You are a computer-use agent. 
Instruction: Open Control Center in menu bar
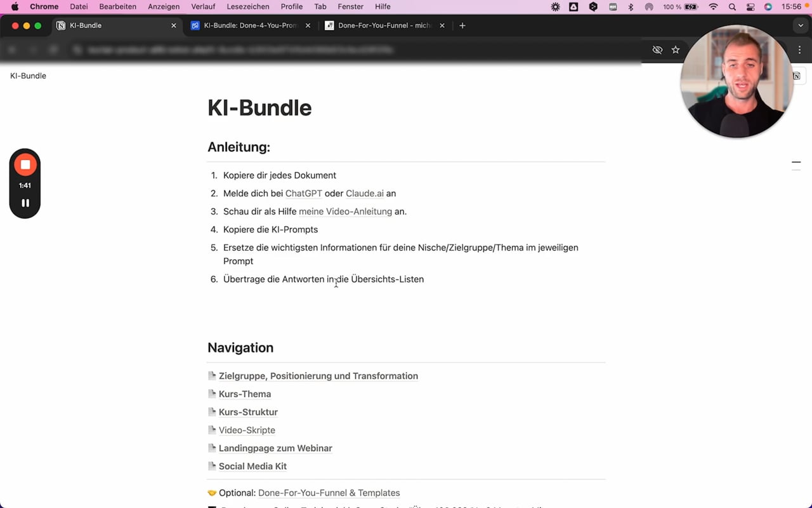pos(750,7)
